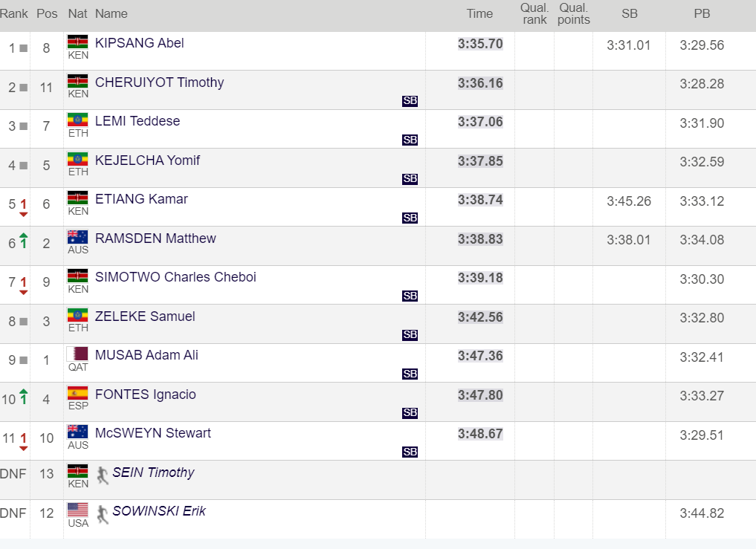Open athlete KIPSANG Abel
The height and width of the screenshot is (549, 756).
click(139, 43)
